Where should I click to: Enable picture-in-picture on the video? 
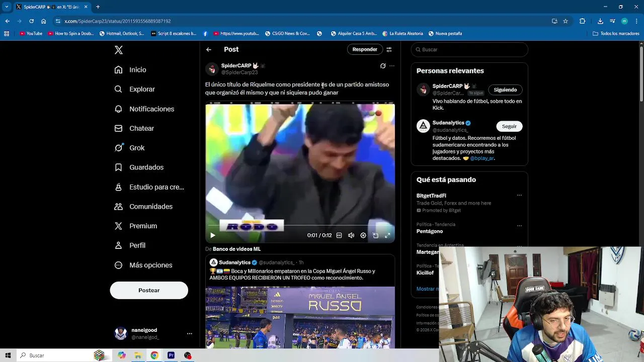coord(375,235)
